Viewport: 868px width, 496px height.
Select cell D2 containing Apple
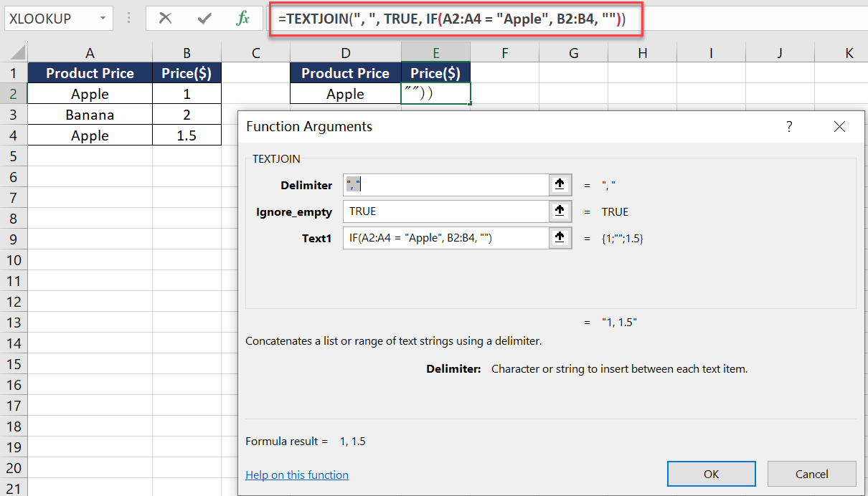click(x=346, y=94)
